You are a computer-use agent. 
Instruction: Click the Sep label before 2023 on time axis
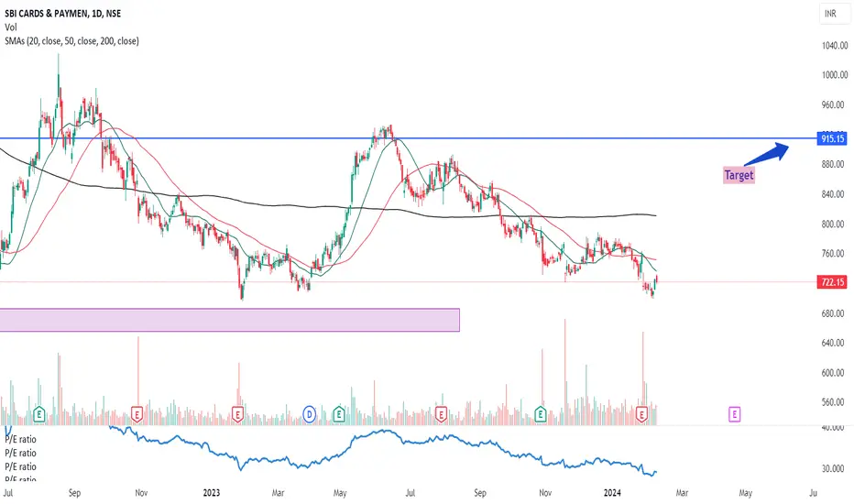click(x=74, y=493)
